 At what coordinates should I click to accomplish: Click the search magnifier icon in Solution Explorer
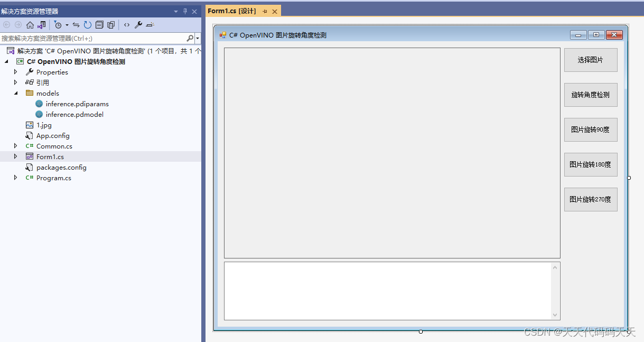click(189, 38)
